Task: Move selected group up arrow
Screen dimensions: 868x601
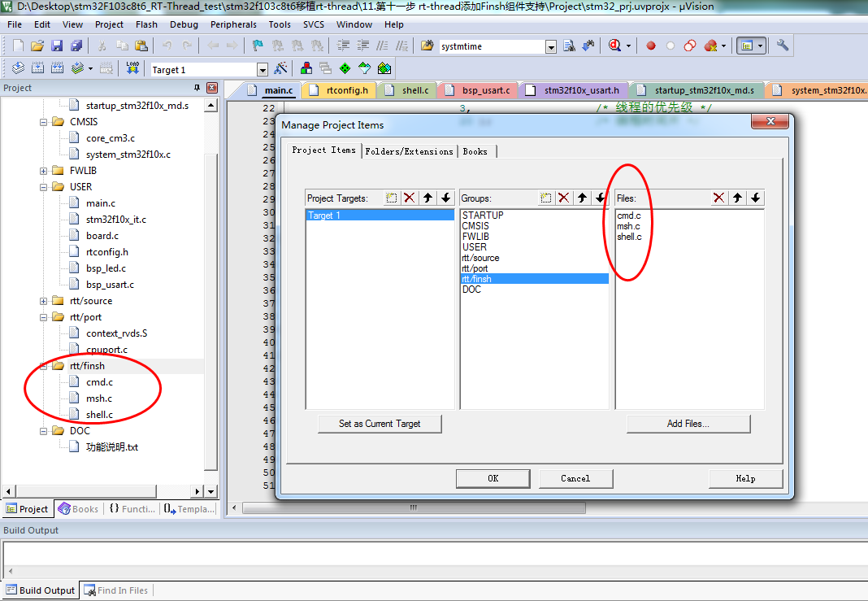Action: pyautogui.click(x=582, y=198)
